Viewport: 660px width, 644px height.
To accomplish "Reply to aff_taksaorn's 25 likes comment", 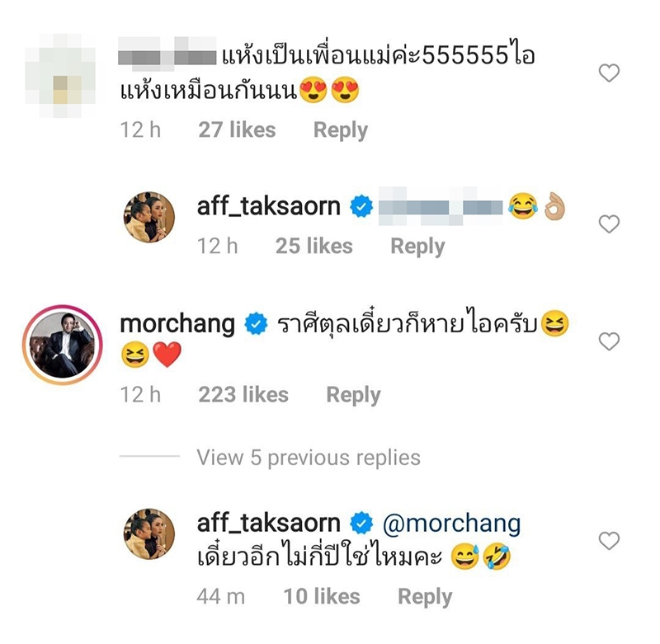I will coord(417,246).
